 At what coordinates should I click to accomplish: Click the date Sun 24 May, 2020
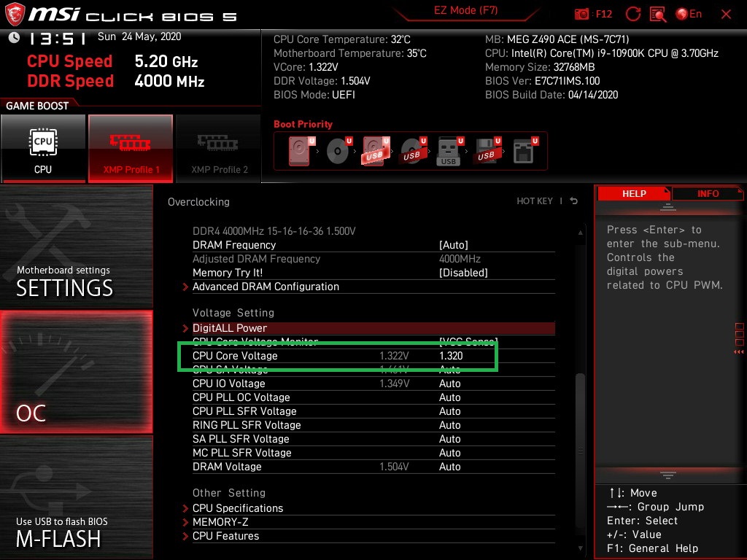139,36
